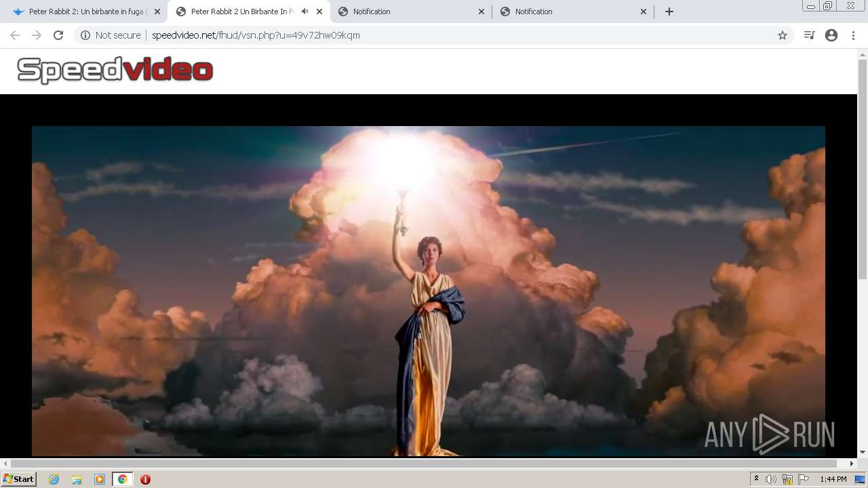
Task: Open the Windows Start menu
Action: [19, 479]
